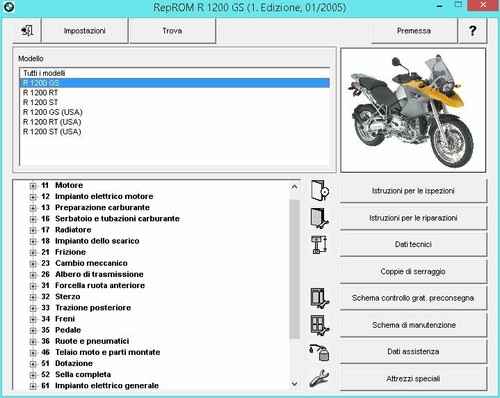The image size is (500, 398).
Task: Click the repair instructions book-with-wrench icon
Action: click(x=320, y=218)
